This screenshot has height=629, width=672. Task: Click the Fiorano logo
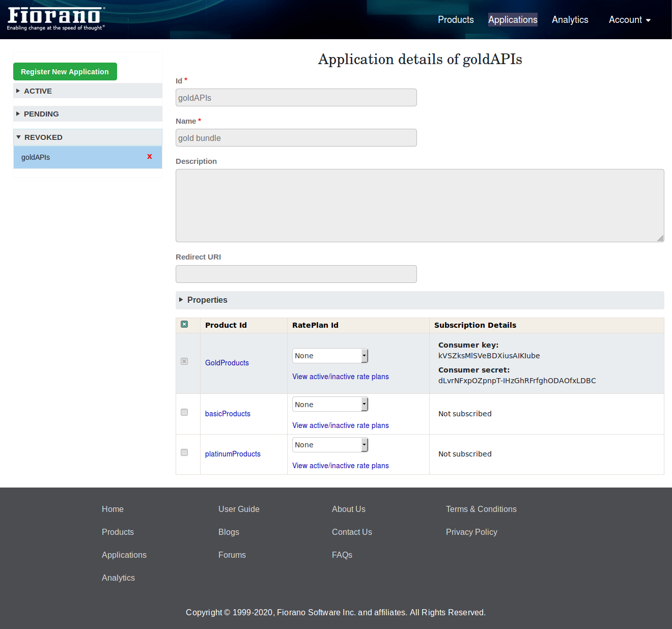(x=56, y=19)
